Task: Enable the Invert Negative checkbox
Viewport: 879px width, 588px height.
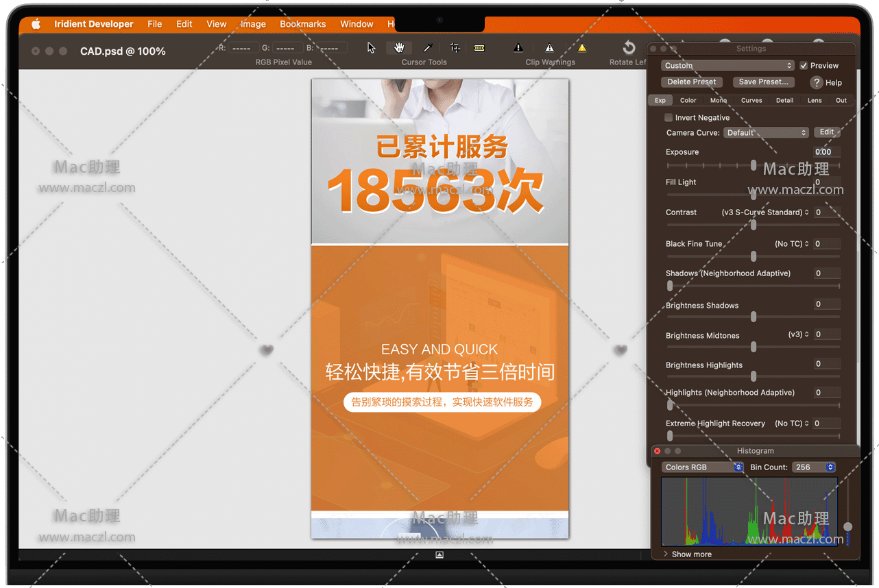Action: point(669,118)
